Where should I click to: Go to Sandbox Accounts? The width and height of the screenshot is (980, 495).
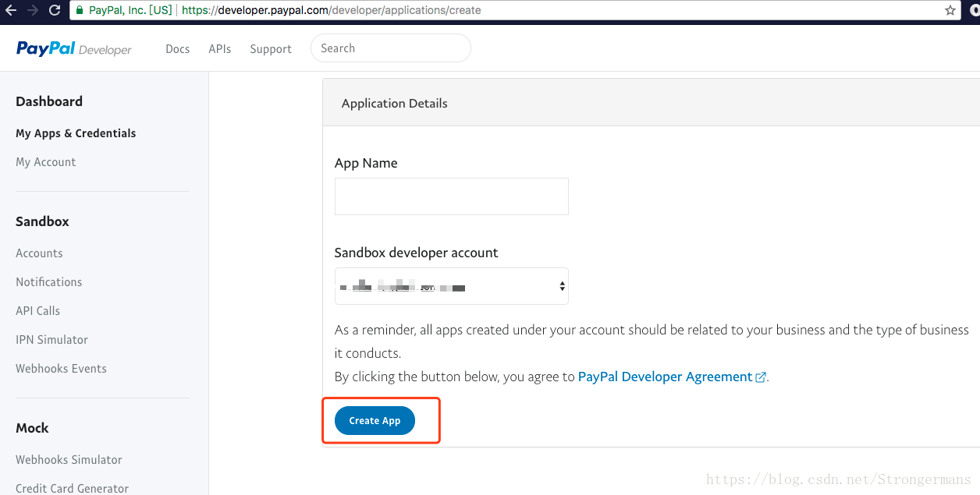point(39,253)
